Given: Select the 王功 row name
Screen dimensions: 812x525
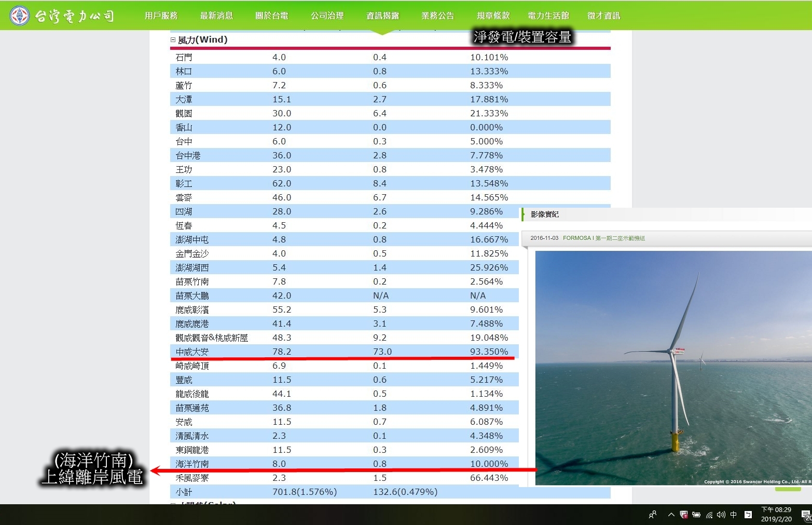Looking at the screenshot, I should (x=184, y=169).
